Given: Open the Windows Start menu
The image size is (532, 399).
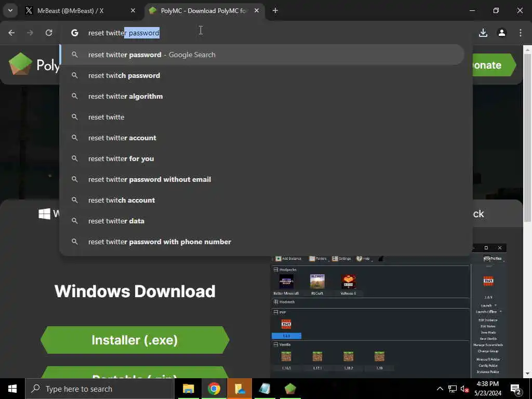Looking at the screenshot, I should click(12, 389).
